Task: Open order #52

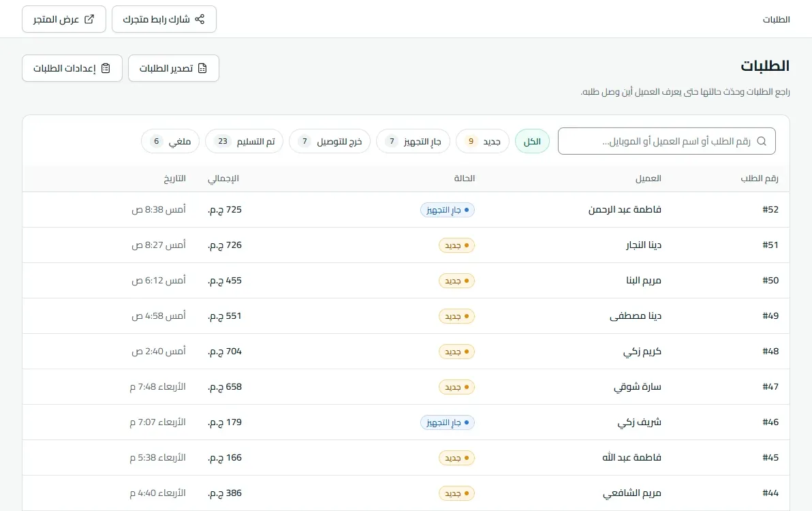Action: 770,210
